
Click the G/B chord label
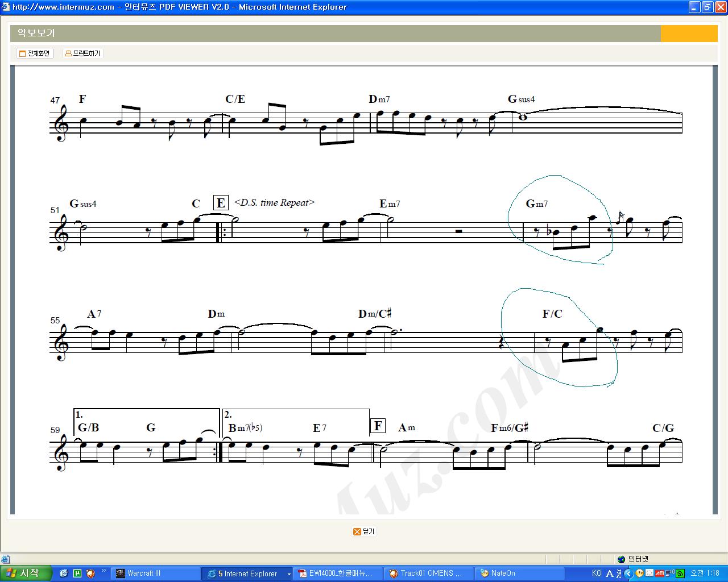[x=89, y=427]
